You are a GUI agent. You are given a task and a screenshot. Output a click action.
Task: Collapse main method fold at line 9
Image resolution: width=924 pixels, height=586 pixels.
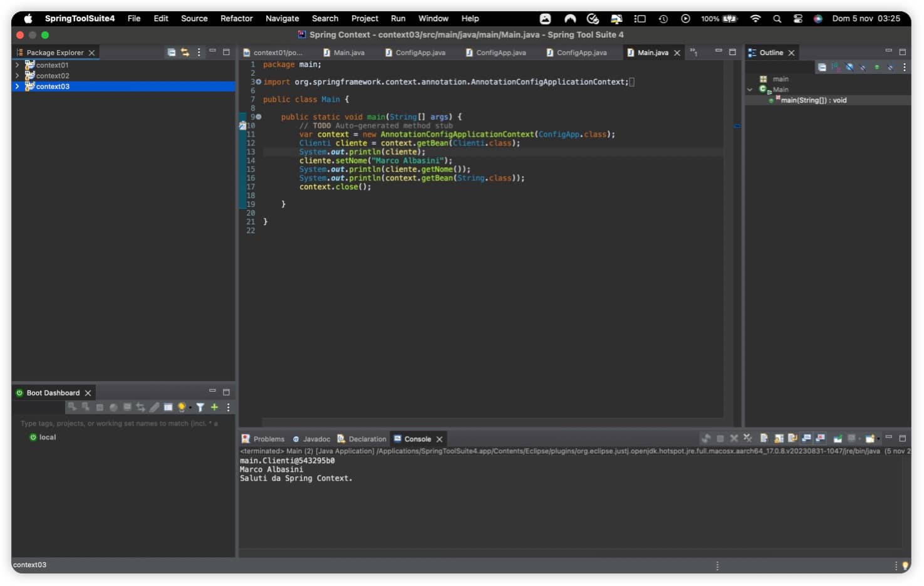click(x=259, y=117)
